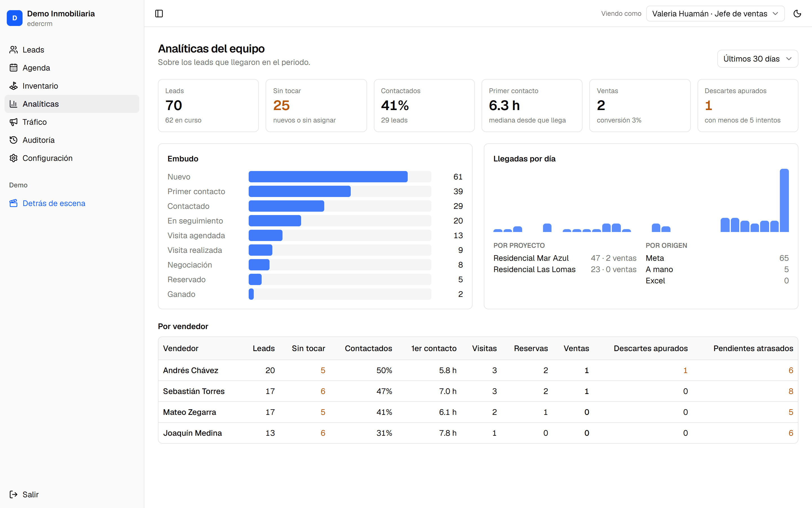The height and width of the screenshot is (508, 812).
Task: Click Sebastián Torres row name
Action: point(194,391)
